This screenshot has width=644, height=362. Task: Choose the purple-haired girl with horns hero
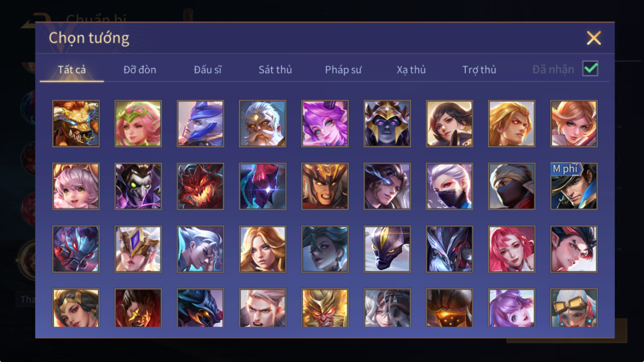(x=325, y=124)
